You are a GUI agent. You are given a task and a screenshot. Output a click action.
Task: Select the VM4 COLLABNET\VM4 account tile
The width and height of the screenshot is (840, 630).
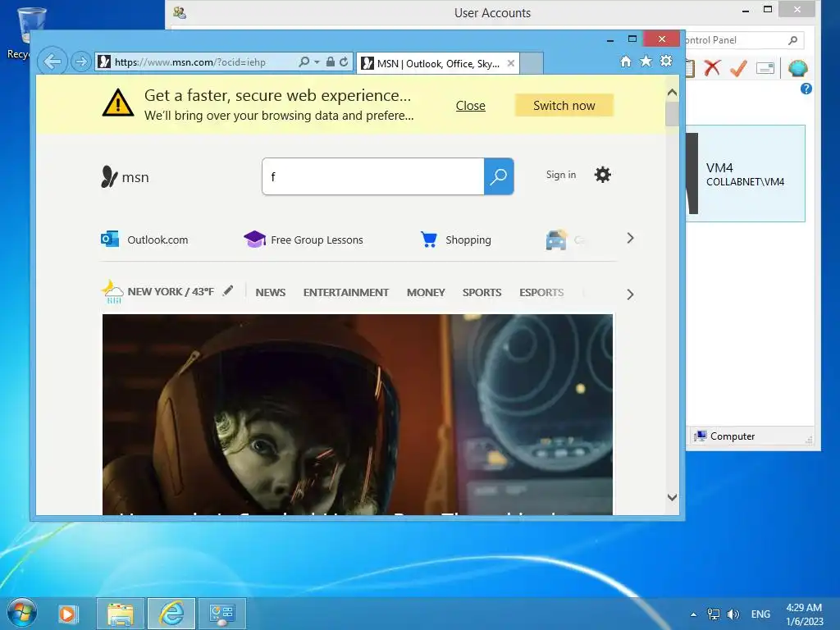(x=746, y=174)
